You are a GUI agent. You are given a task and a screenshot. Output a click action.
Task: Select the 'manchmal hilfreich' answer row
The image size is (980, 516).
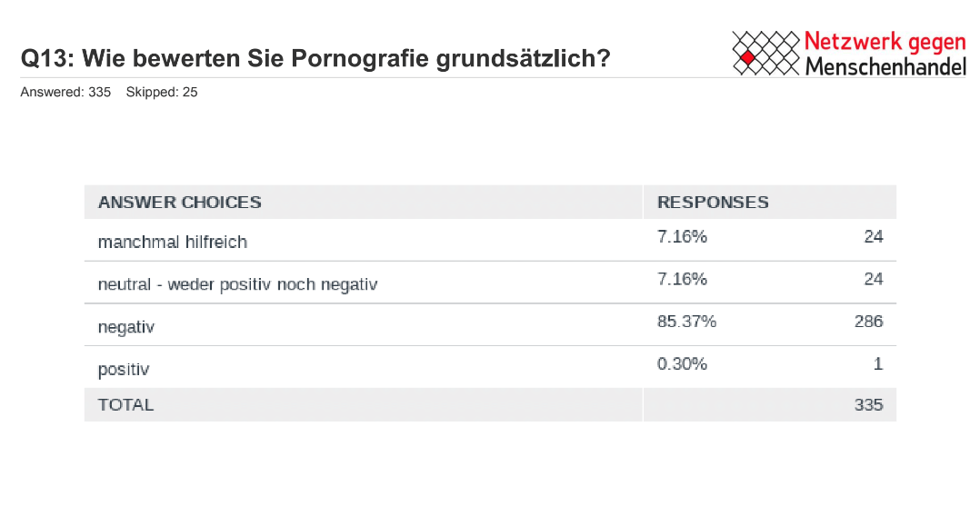173,243
